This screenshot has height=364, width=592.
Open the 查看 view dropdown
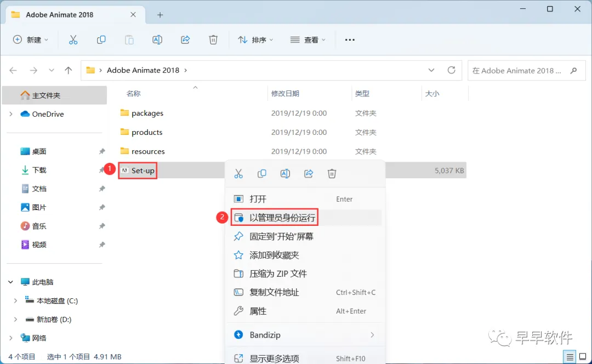click(308, 39)
